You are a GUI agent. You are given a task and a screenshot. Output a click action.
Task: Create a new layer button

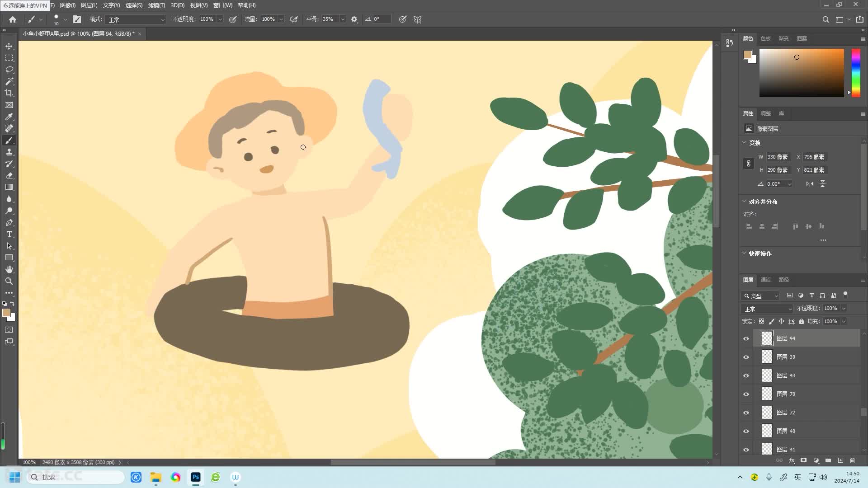click(x=840, y=460)
